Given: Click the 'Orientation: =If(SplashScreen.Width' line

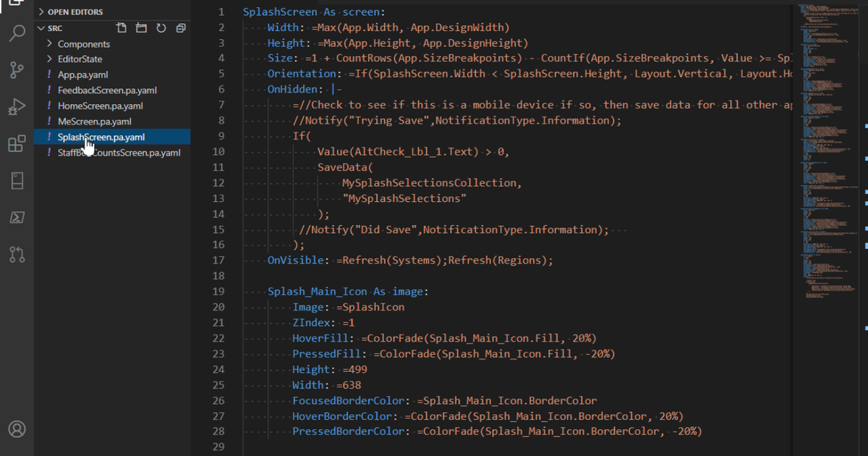Looking at the screenshot, I should tap(531, 74).
